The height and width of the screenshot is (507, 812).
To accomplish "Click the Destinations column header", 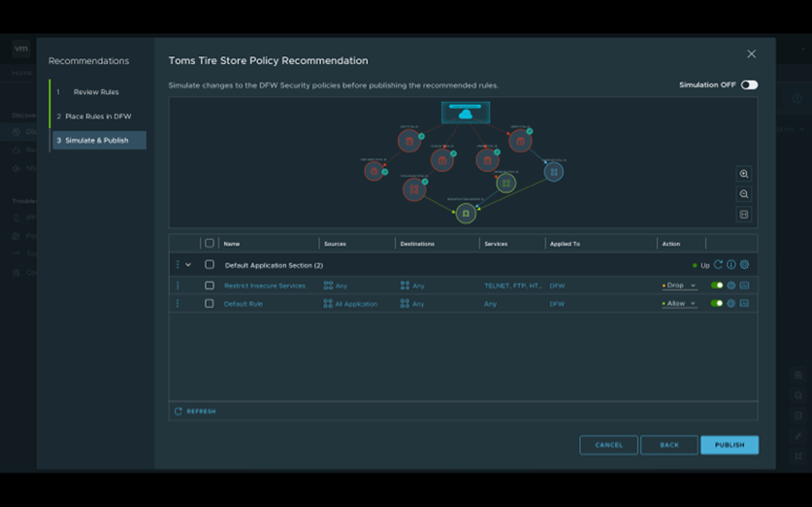I will tap(417, 244).
